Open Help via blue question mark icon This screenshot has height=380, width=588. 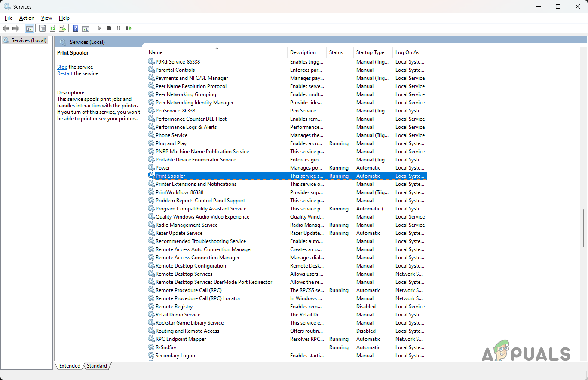tap(75, 28)
